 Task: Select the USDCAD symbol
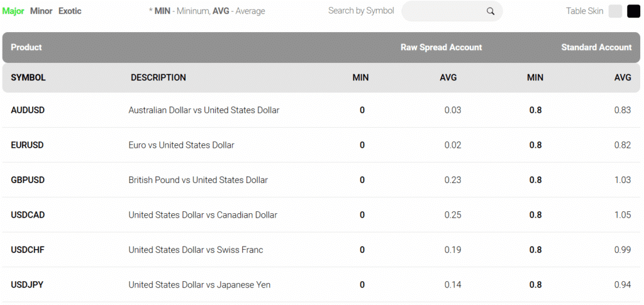coord(28,214)
